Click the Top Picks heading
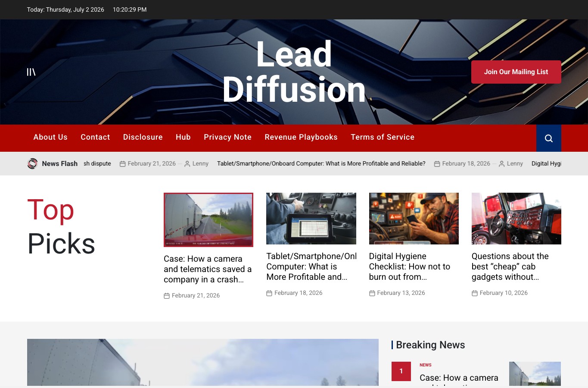Viewport: 588px width, 388px height. tap(61, 227)
